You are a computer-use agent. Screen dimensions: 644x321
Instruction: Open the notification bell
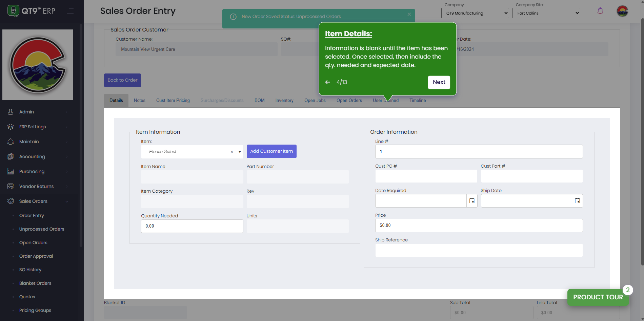[x=600, y=11]
